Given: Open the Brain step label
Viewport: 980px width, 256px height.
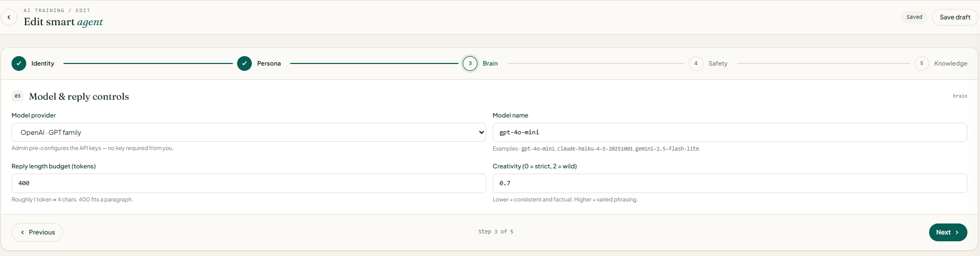Looking at the screenshot, I should (x=490, y=63).
